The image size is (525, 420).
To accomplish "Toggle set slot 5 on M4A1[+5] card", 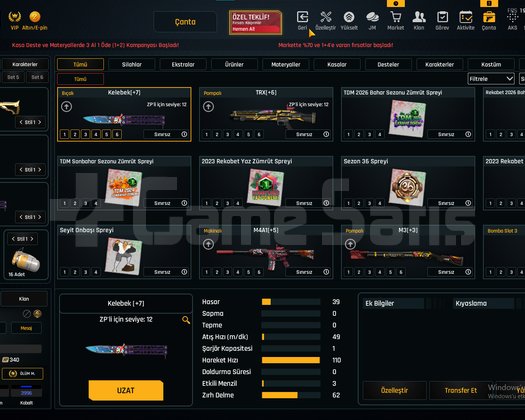I will [248, 272].
